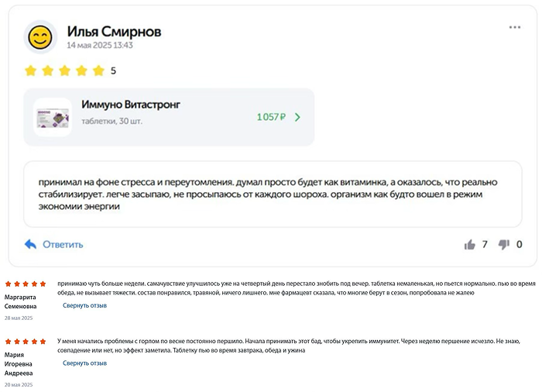Click the first gold star rating

point(31,71)
